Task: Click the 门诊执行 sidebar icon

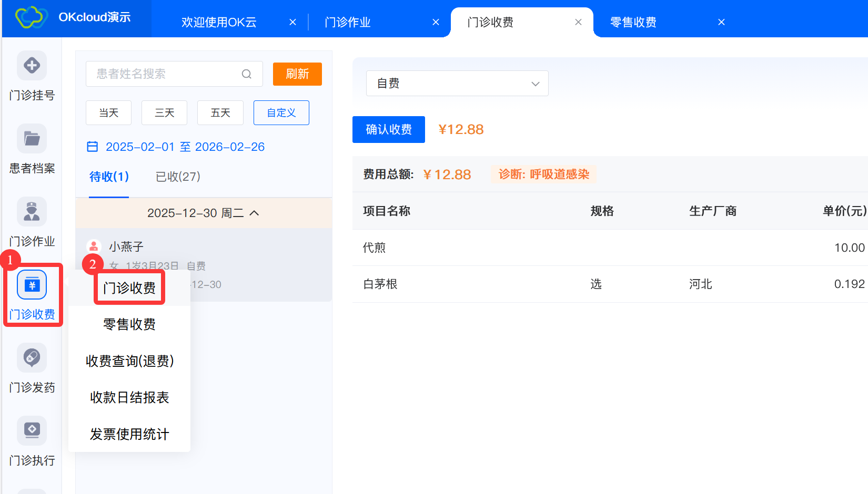Action: 32,431
